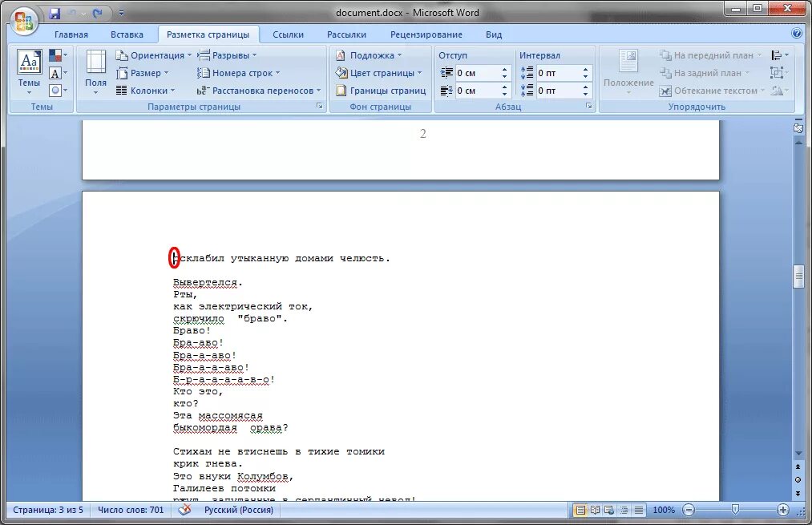Image resolution: width=812 pixels, height=525 pixels.
Task: Open Разрывы breaks menu
Action: coord(227,55)
